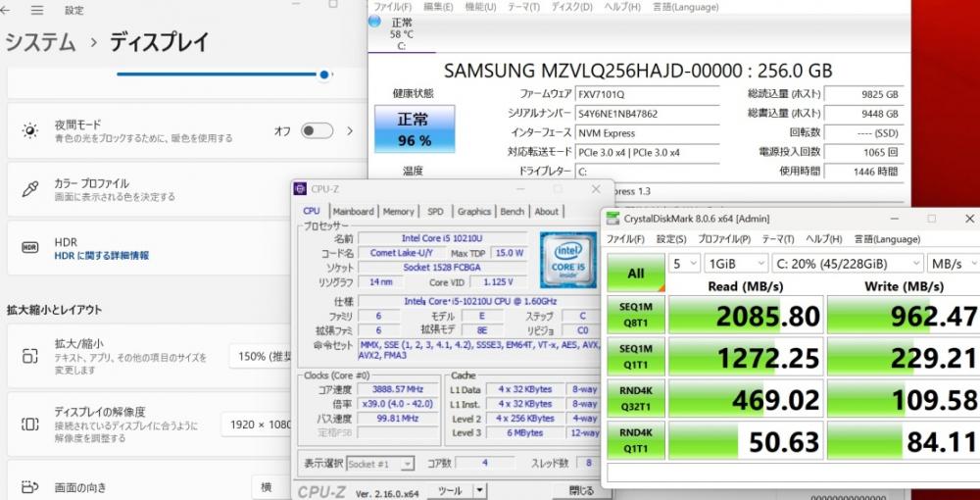Open CrystalDiskInfo ディスク(D) menu
The image size is (980, 500).
coord(571,7)
